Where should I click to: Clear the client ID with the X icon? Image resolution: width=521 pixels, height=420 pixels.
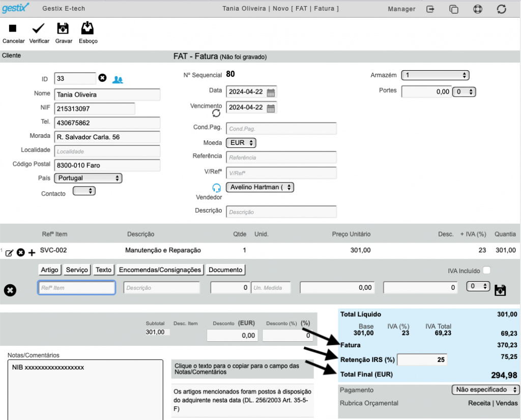(102, 78)
